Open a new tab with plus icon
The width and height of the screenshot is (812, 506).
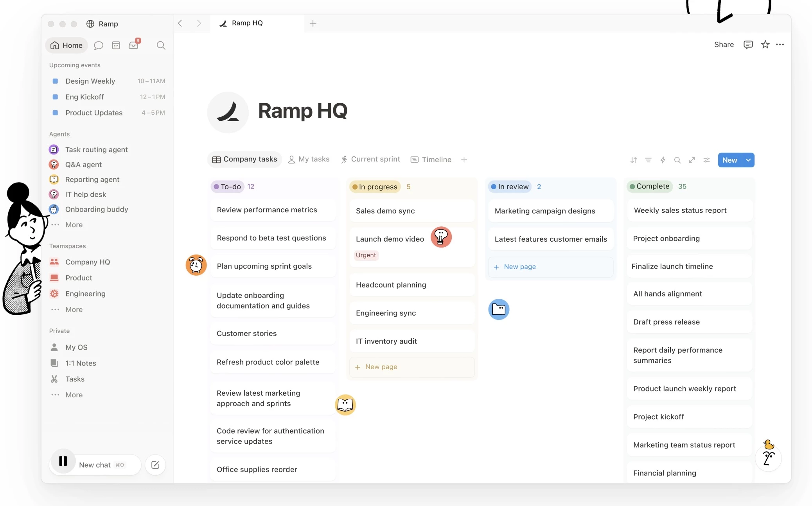pyautogui.click(x=313, y=23)
